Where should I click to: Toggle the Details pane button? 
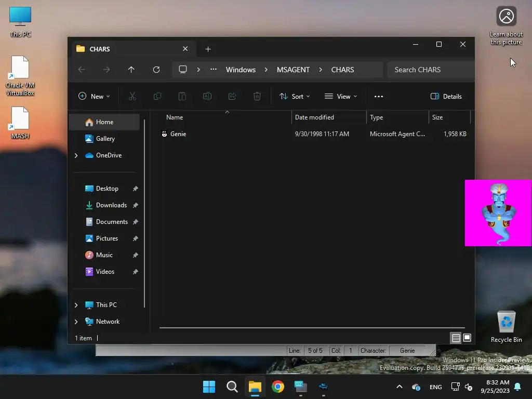pos(446,96)
